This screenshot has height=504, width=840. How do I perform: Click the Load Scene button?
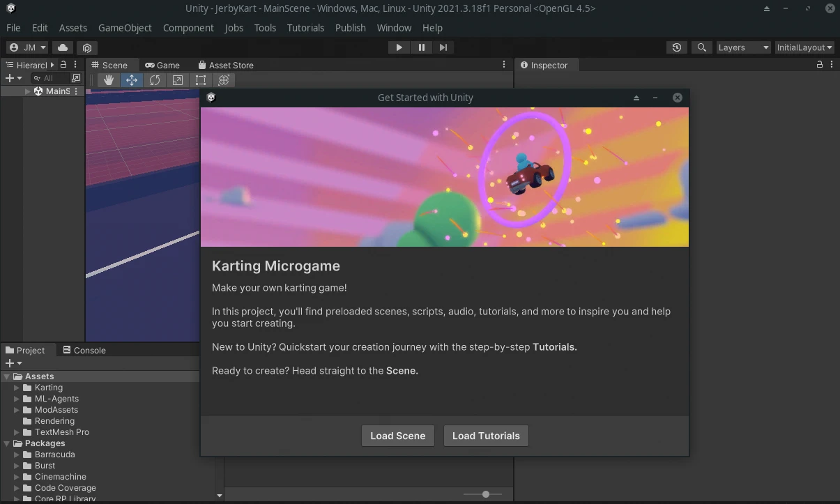pyautogui.click(x=398, y=436)
